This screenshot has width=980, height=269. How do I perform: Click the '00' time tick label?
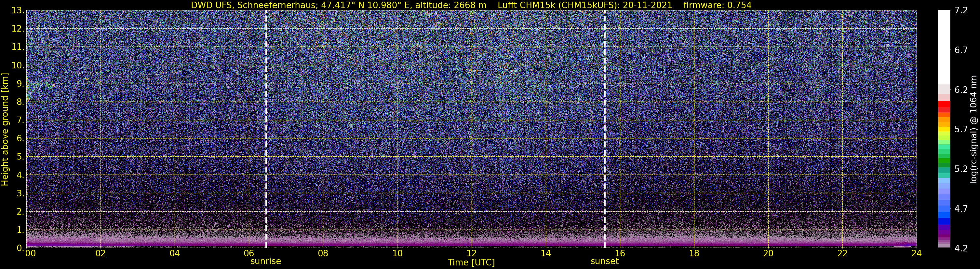click(31, 253)
